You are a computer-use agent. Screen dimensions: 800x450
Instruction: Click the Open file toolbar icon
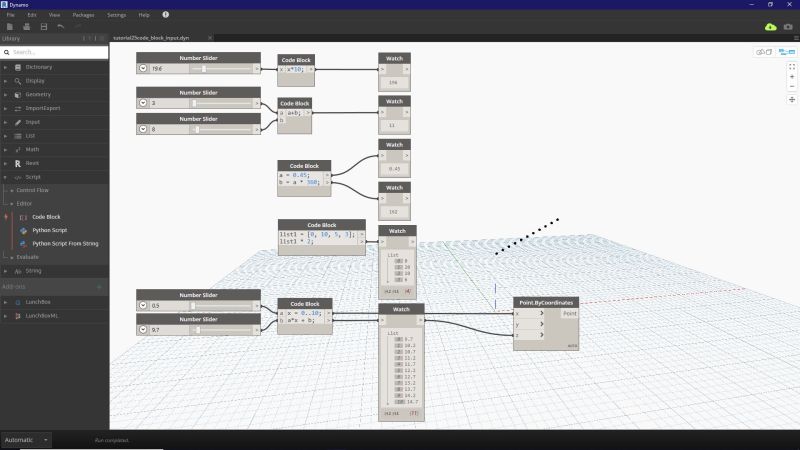(x=27, y=27)
